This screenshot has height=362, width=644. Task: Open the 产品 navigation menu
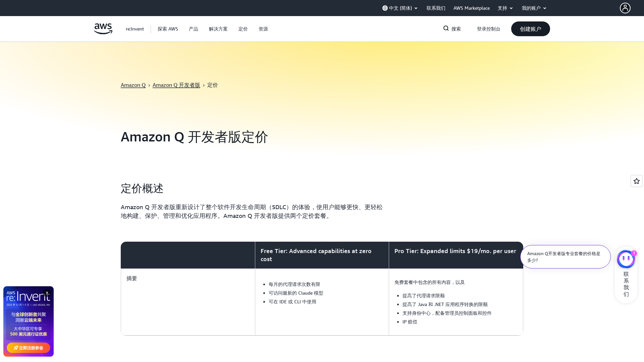click(194, 29)
